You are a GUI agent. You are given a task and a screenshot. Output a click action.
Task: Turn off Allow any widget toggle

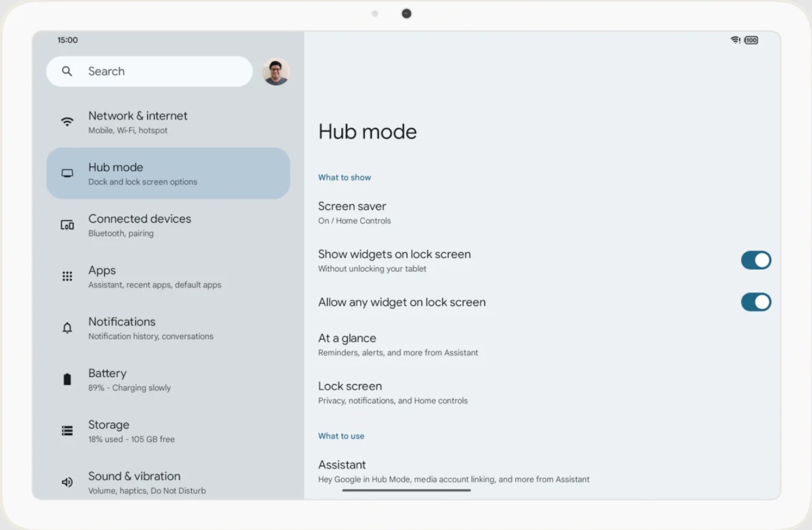click(756, 302)
